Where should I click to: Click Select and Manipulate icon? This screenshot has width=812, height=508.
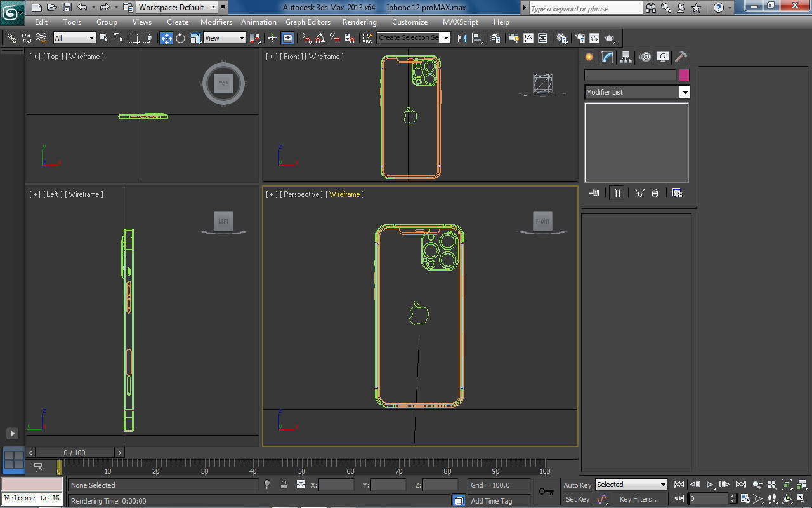click(x=272, y=38)
